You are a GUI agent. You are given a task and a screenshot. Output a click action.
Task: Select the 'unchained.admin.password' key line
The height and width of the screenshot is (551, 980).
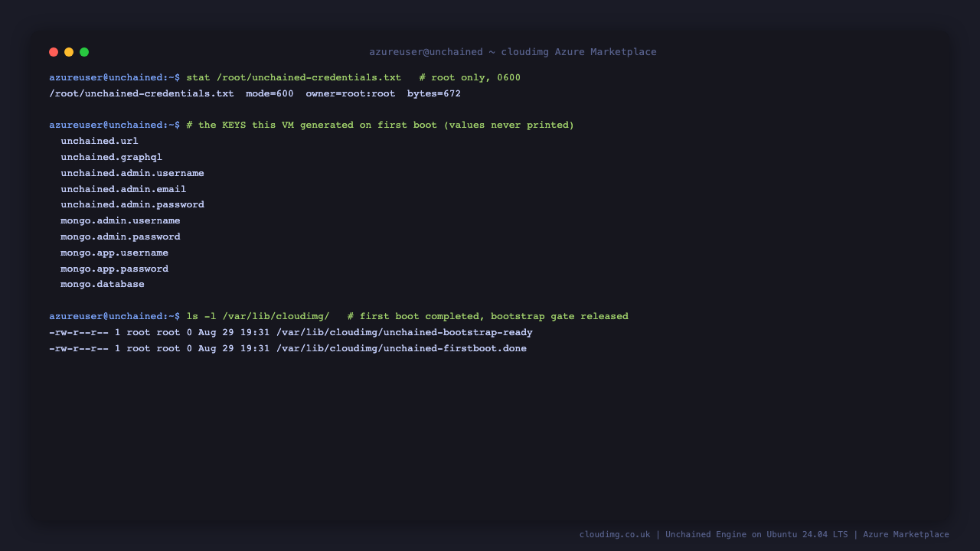click(132, 205)
